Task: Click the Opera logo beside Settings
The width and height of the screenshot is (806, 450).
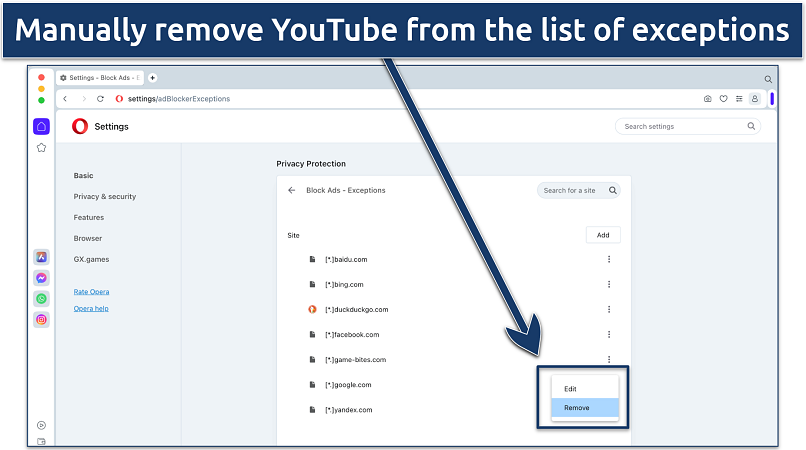Action: [80, 126]
